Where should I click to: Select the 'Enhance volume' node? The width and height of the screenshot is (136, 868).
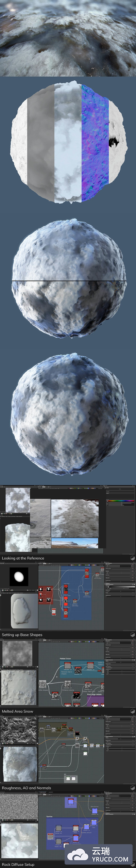[68, 684]
